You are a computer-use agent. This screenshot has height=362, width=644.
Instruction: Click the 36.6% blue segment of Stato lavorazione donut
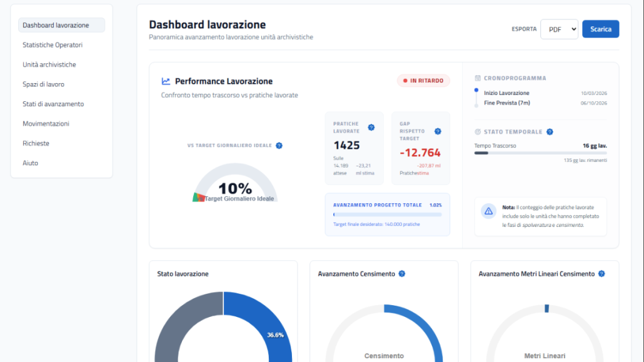click(275, 335)
